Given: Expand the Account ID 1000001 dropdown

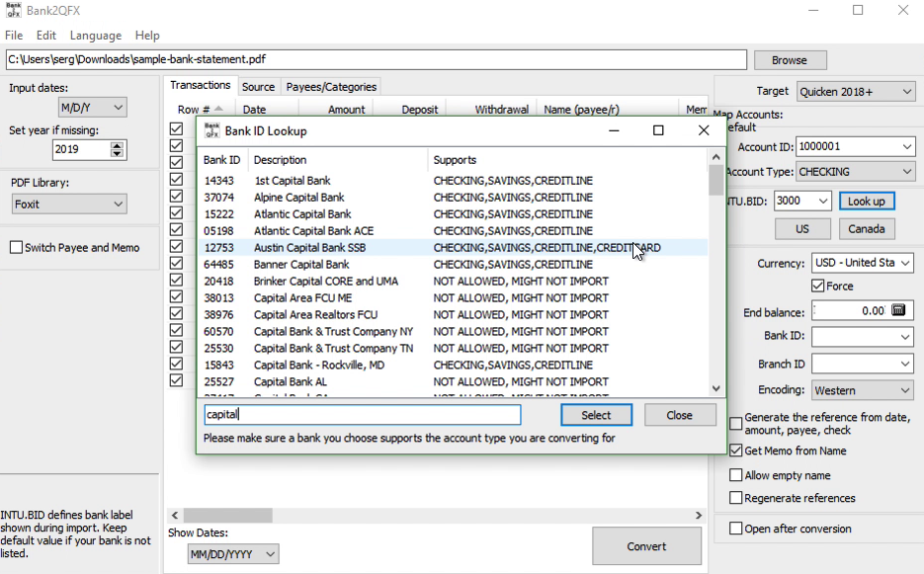Looking at the screenshot, I should (x=907, y=147).
